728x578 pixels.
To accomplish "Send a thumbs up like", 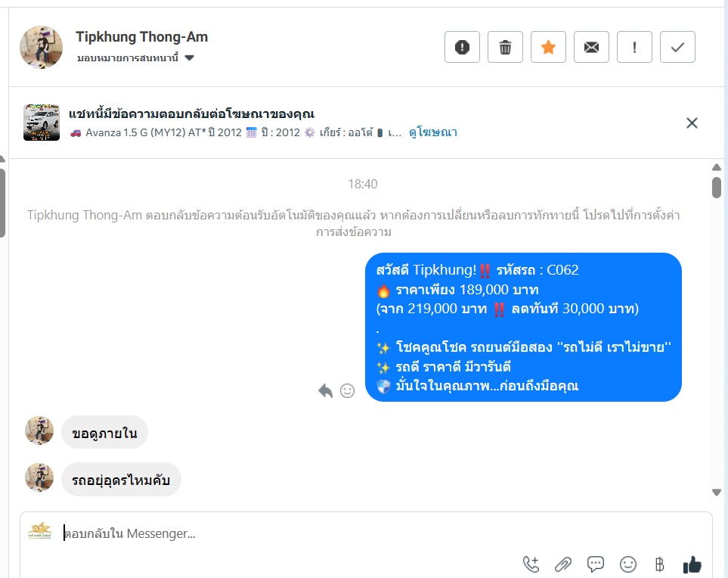I will click(692, 564).
